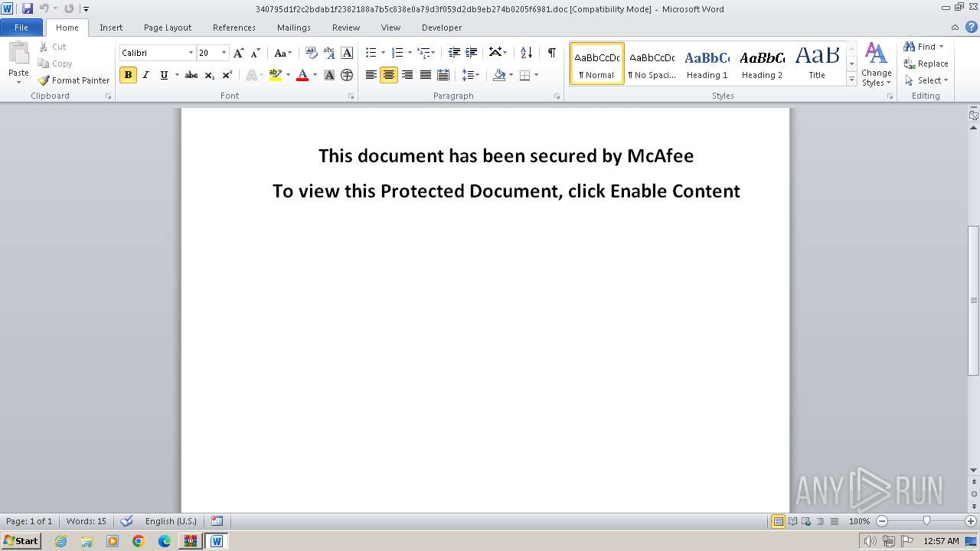Set Align Text Right

407,75
